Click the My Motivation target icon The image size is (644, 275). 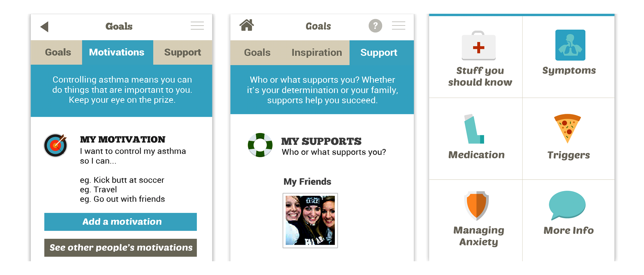tap(56, 145)
